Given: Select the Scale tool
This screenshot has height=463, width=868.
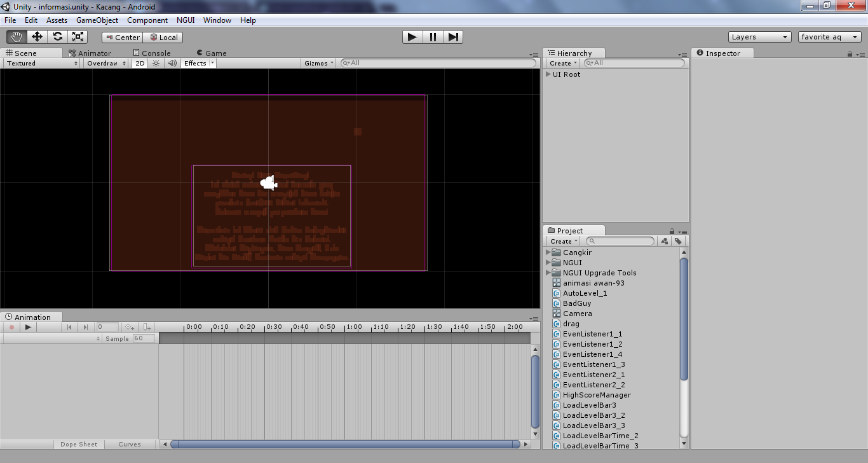Looking at the screenshot, I should coord(78,37).
